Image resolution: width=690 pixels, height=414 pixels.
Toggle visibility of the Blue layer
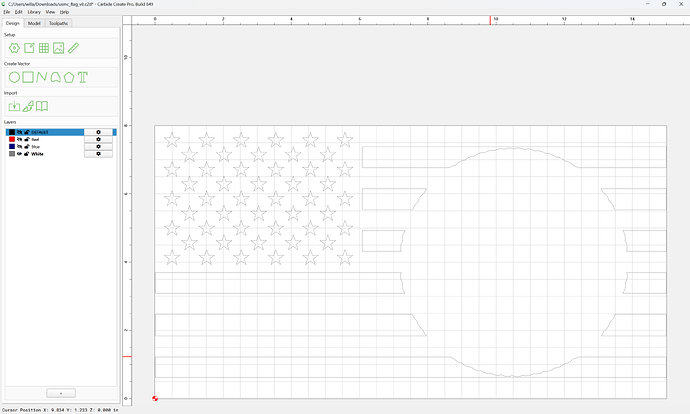click(x=19, y=147)
